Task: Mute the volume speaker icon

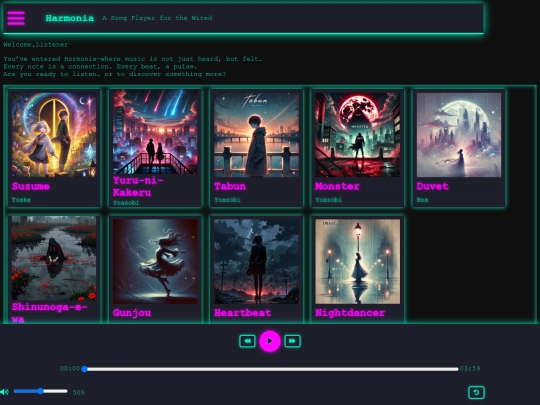Action: [x=5, y=392]
